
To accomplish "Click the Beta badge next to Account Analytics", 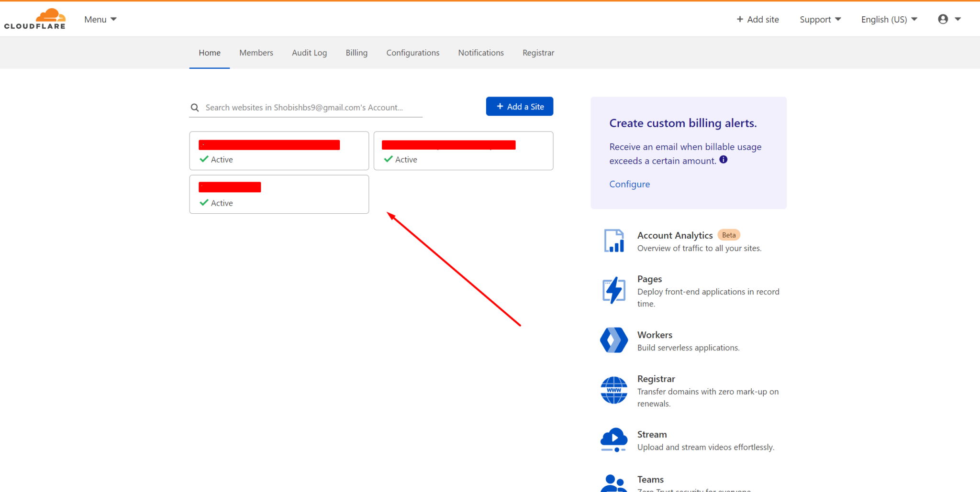I will click(x=729, y=235).
